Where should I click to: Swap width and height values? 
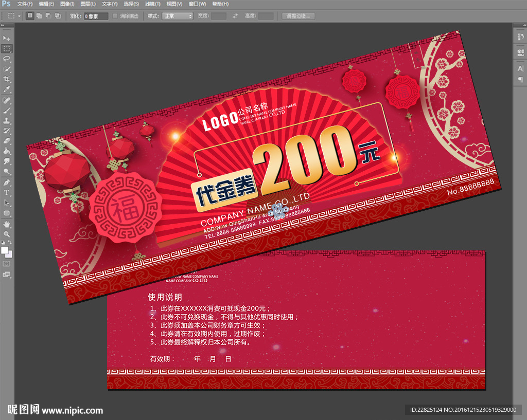[x=235, y=16]
